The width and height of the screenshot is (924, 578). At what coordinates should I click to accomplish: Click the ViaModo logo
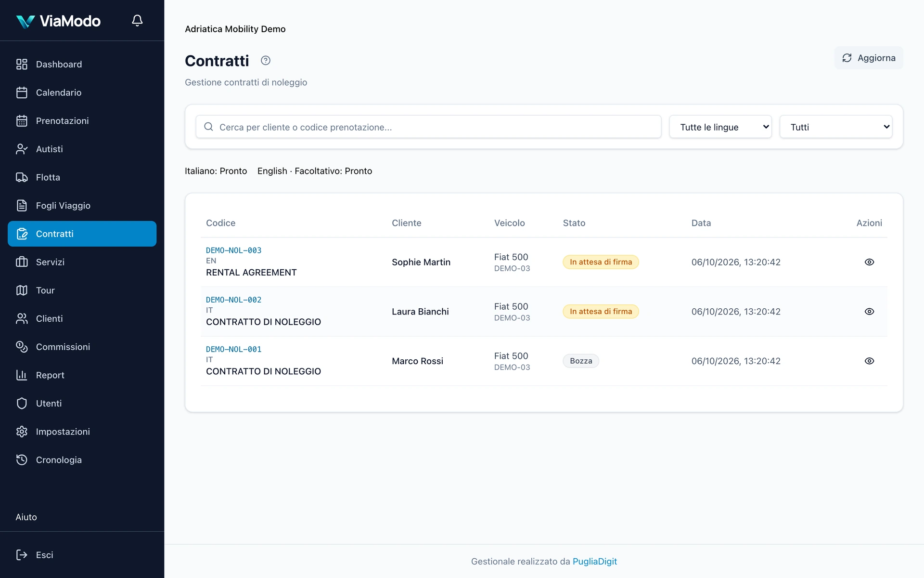58,21
